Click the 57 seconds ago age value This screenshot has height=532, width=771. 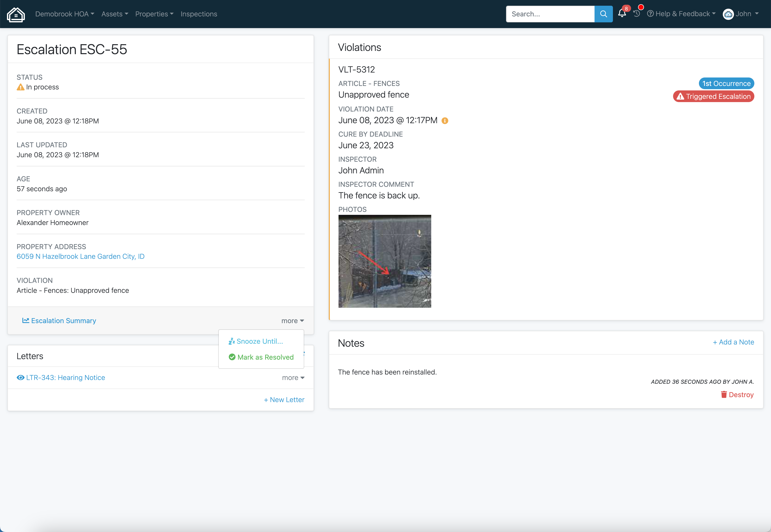tap(42, 189)
